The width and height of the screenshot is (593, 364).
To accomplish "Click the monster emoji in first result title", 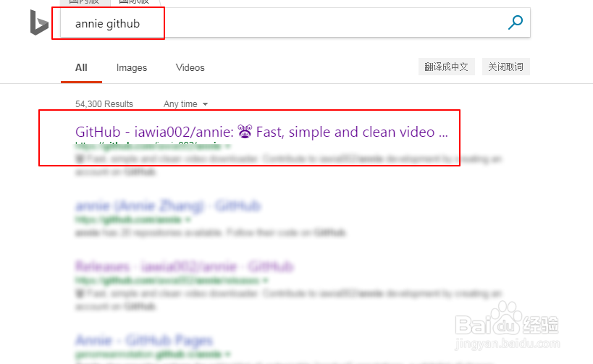I will pyautogui.click(x=245, y=132).
